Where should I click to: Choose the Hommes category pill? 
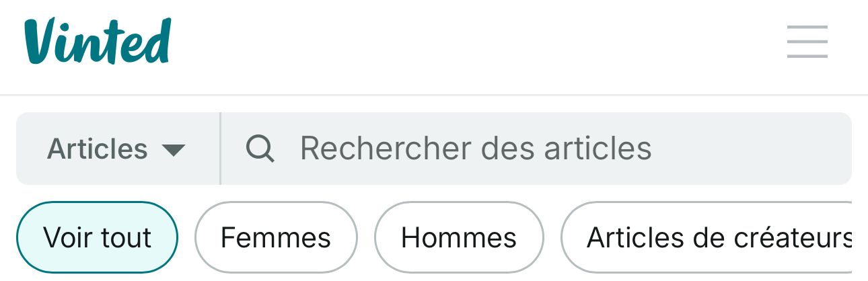[459, 237]
